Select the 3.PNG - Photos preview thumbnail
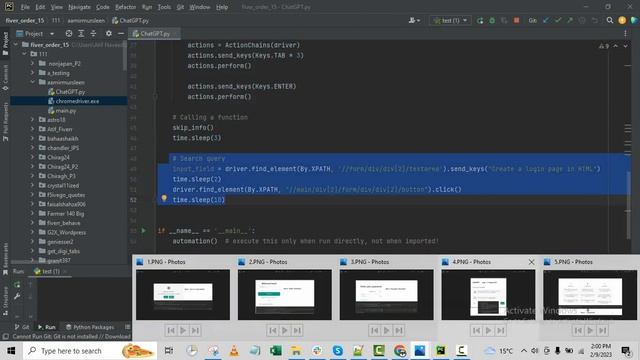 [x=387, y=294]
